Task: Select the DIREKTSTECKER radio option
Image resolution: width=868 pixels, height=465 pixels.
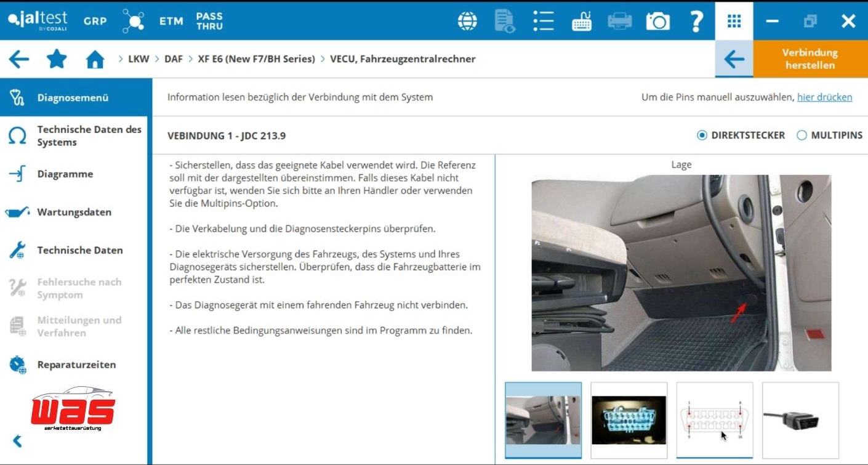Action: (x=702, y=135)
